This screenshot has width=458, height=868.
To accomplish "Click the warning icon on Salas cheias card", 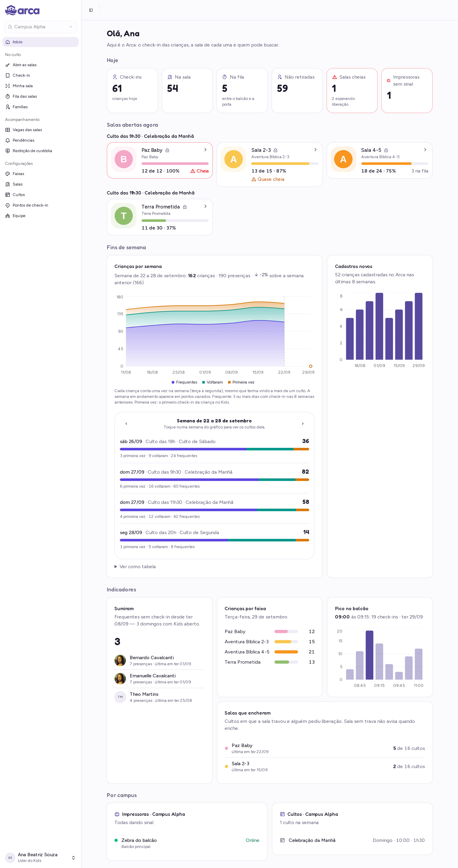I will tap(334, 77).
